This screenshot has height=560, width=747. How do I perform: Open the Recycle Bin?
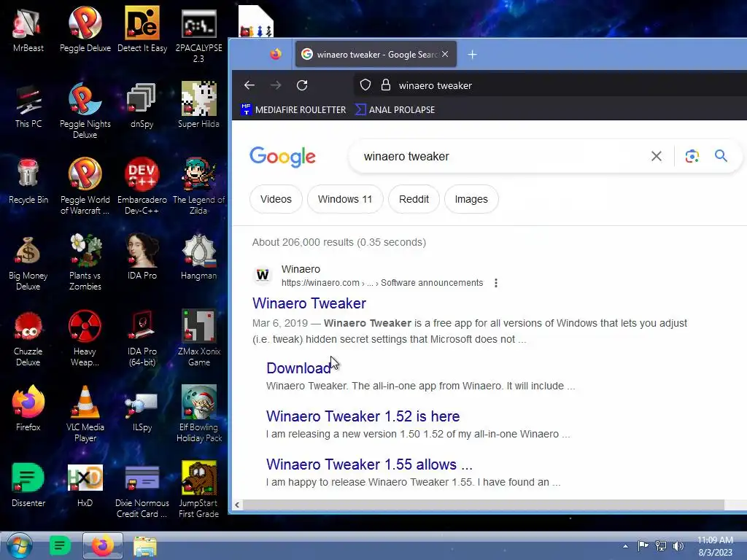click(28, 181)
